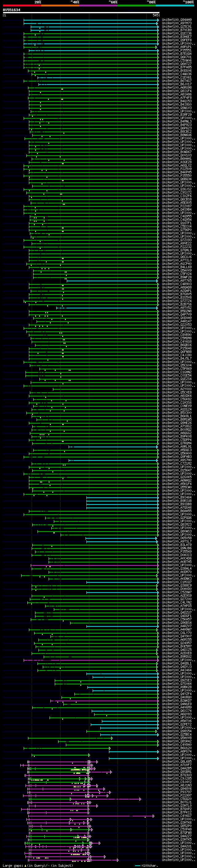This screenshot has width=197, height=868.
Task: Select the UniRef100_A6RU98 label
Action: [x=177, y=88]
